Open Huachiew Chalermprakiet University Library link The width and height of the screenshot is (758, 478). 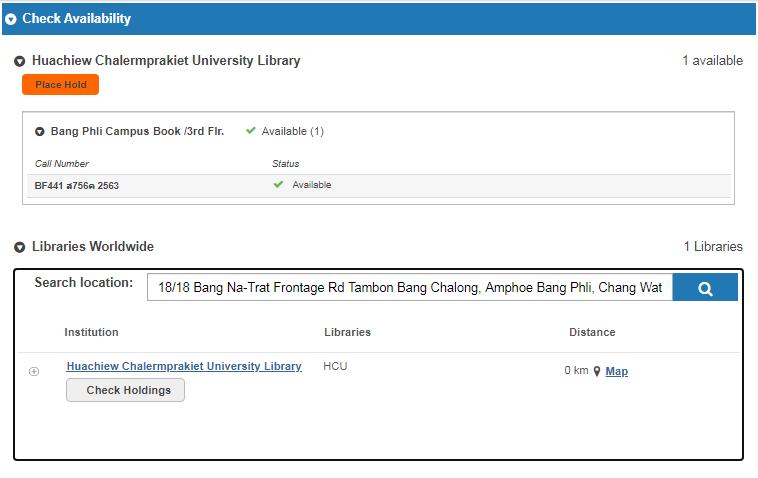point(184,366)
